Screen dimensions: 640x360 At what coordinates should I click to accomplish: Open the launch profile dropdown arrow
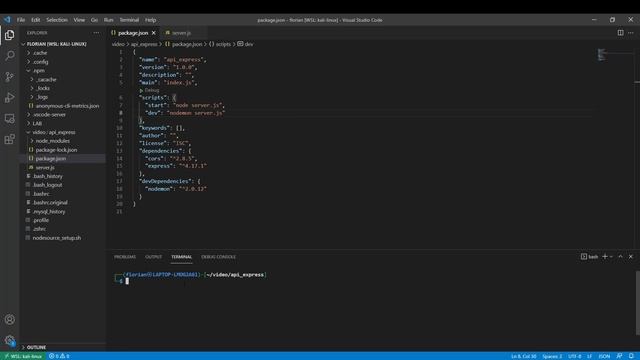click(x=611, y=257)
